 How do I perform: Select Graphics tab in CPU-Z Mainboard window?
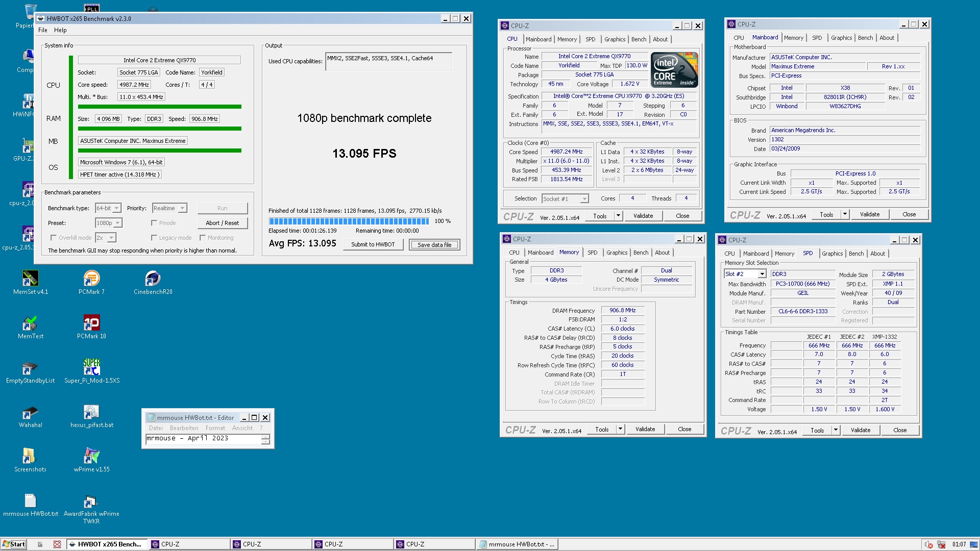pyautogui.click(x=841, y=38)
